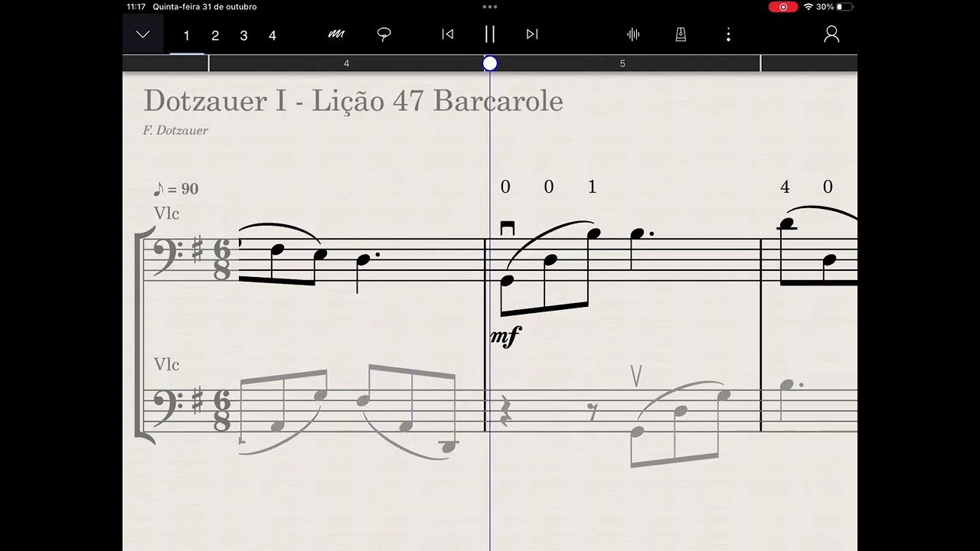Image resolution: width=980 pixels, height=551 pixels.
Task: Click the battery indicator icon
Action: coord(844,7)
